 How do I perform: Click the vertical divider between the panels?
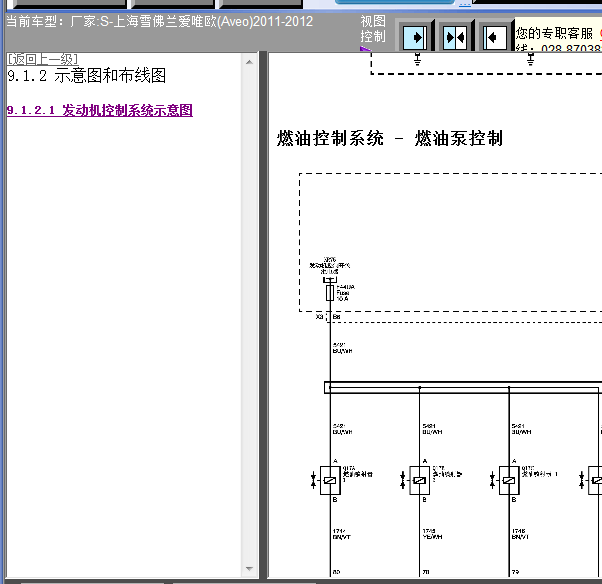click(x=263, y=315)
